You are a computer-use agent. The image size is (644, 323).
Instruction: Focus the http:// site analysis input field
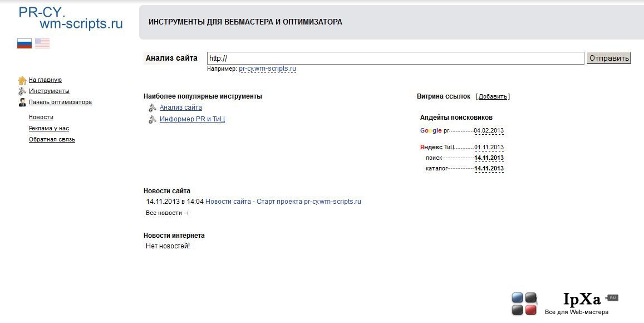coord(396,58)
